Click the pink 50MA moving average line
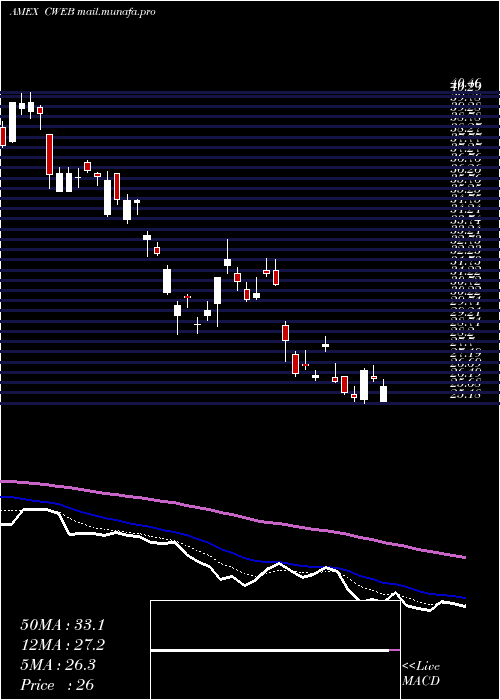This screenshot has width=500, height=700. tap(232, 515)
